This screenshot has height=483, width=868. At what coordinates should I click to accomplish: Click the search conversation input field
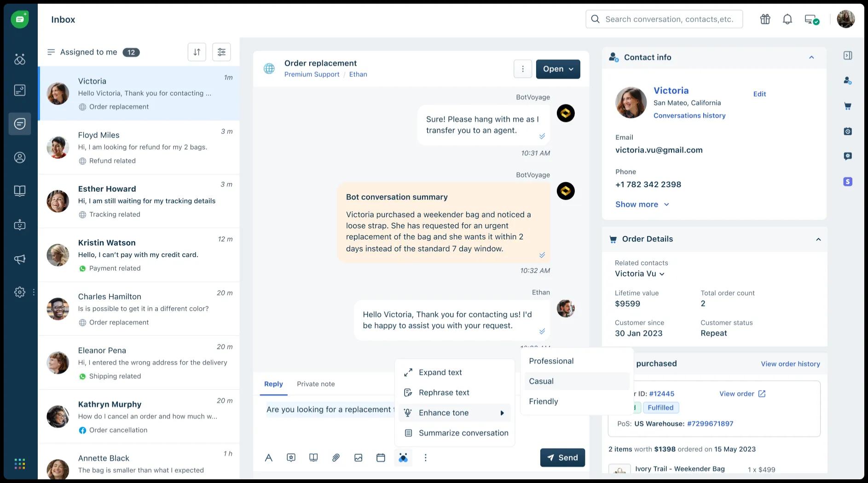(669, 19)
